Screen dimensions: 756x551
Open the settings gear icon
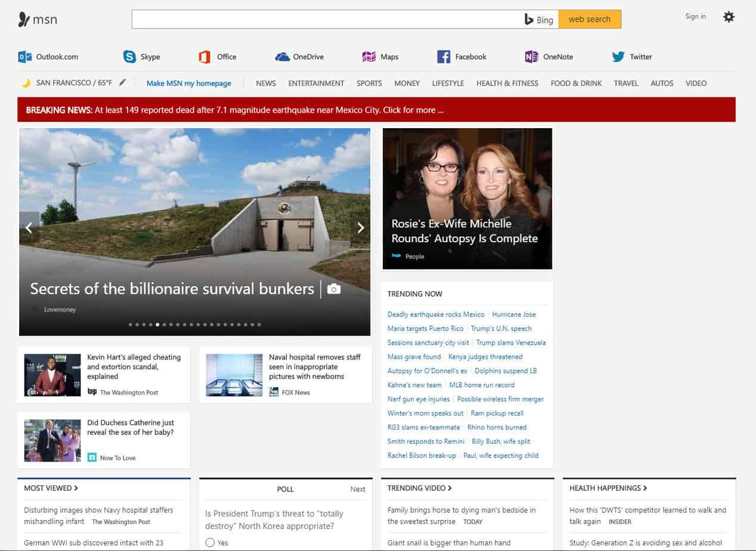pos(729,17)
